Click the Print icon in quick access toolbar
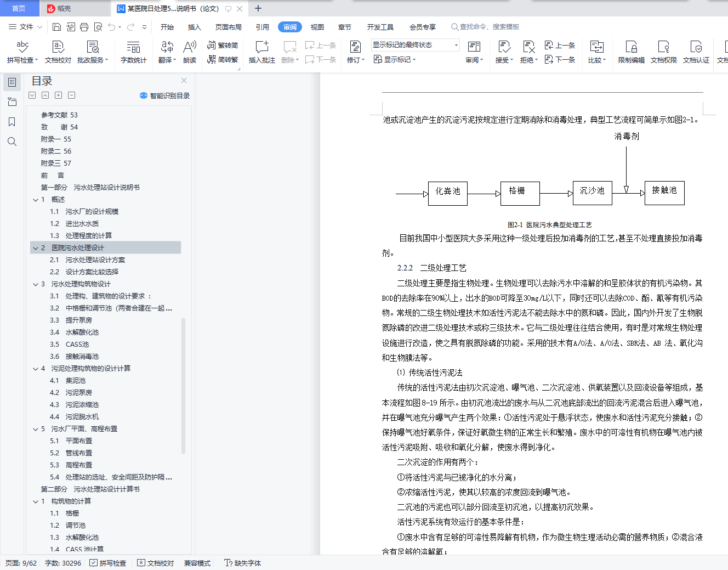Screen dimensions: 728x570 84,27
